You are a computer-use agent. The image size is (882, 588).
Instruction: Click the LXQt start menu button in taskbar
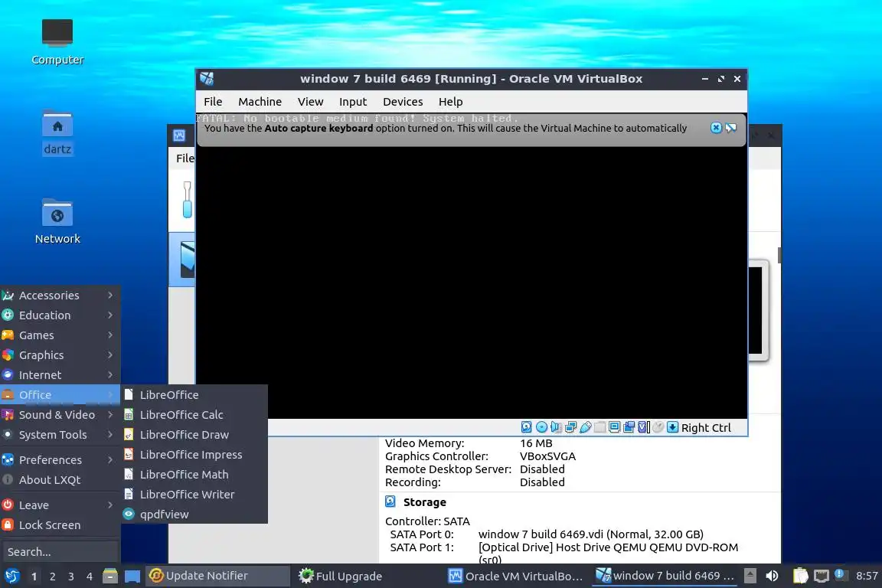coord(11,577)
